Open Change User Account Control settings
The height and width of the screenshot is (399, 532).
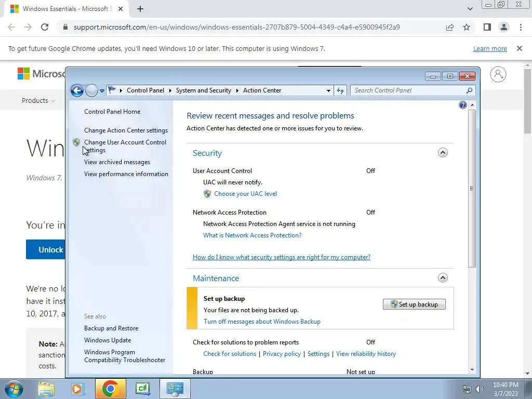click(125, 146)
